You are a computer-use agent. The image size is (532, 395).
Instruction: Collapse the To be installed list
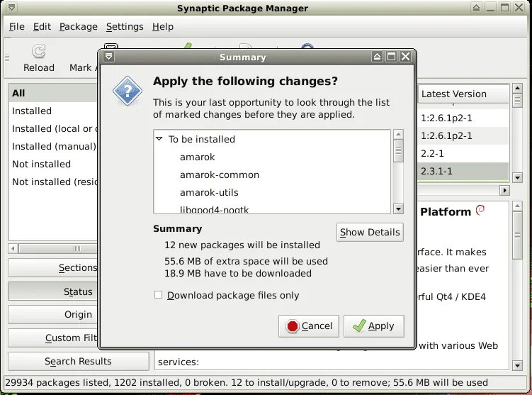tap(159, 139)
